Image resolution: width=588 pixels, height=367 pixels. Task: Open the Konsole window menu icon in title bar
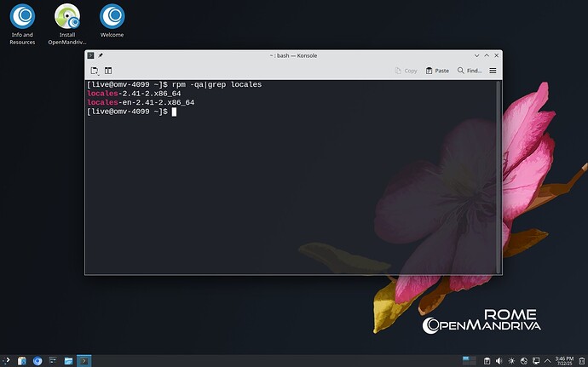[x=90, y=55]
